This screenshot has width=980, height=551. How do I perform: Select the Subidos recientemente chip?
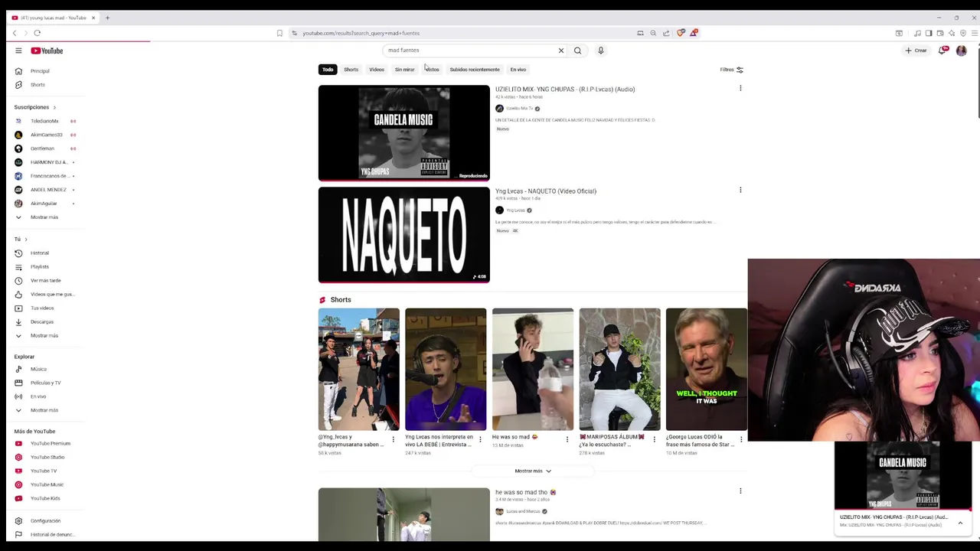(x=475, y=70)
